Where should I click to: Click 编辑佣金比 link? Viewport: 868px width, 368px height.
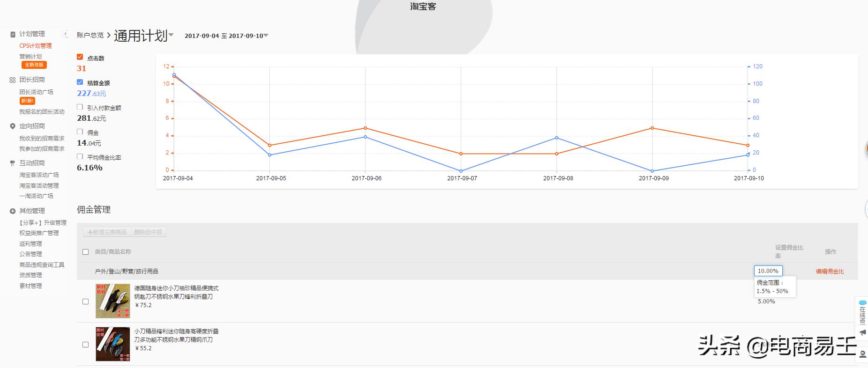830,272
